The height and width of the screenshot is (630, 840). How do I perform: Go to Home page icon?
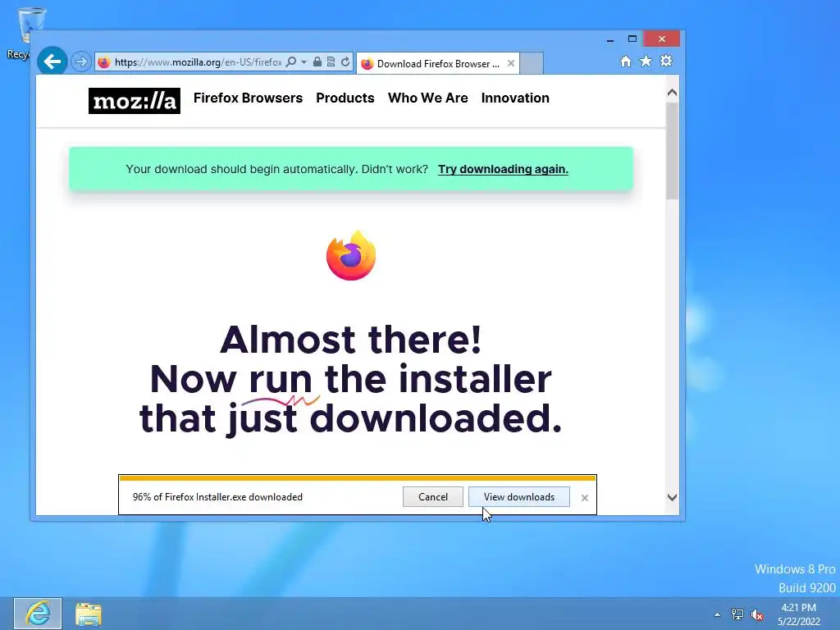pos(626,61)
